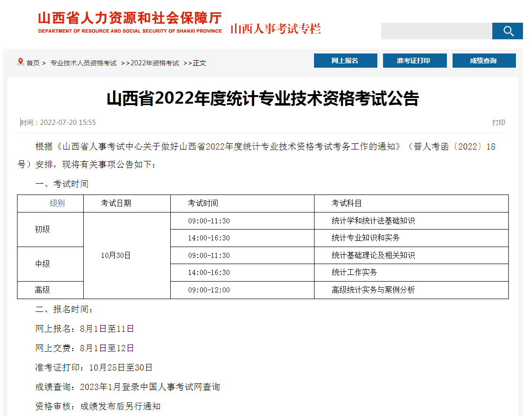Click the 山西省人力资源和社会保障厅 logo
Image resolution: width=532 pixels, height=416 pixels.
130,23
